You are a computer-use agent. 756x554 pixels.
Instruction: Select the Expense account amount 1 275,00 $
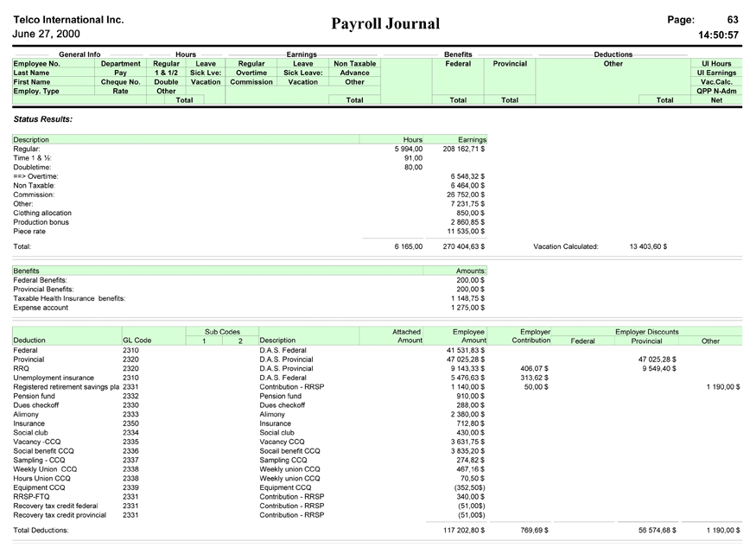(x=470, y=307)
